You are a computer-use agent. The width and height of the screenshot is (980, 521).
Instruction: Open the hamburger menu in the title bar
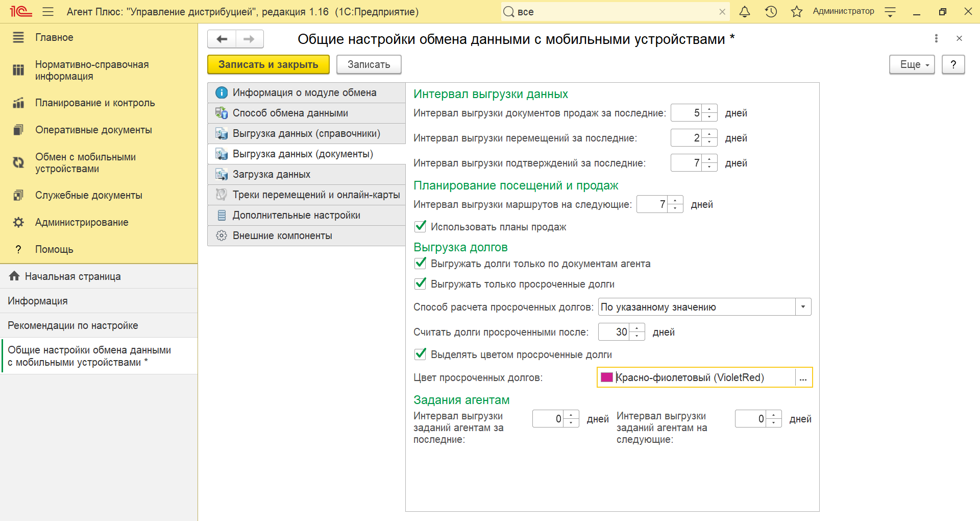[48, 12]
